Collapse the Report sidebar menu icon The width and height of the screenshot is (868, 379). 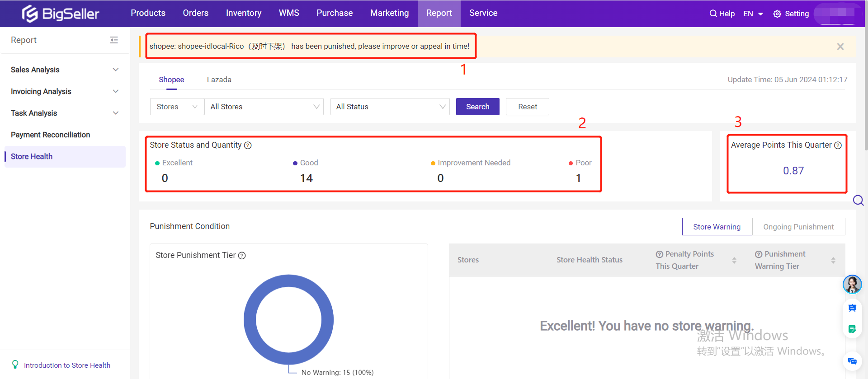pyautogui.click(x=114, y=40)
